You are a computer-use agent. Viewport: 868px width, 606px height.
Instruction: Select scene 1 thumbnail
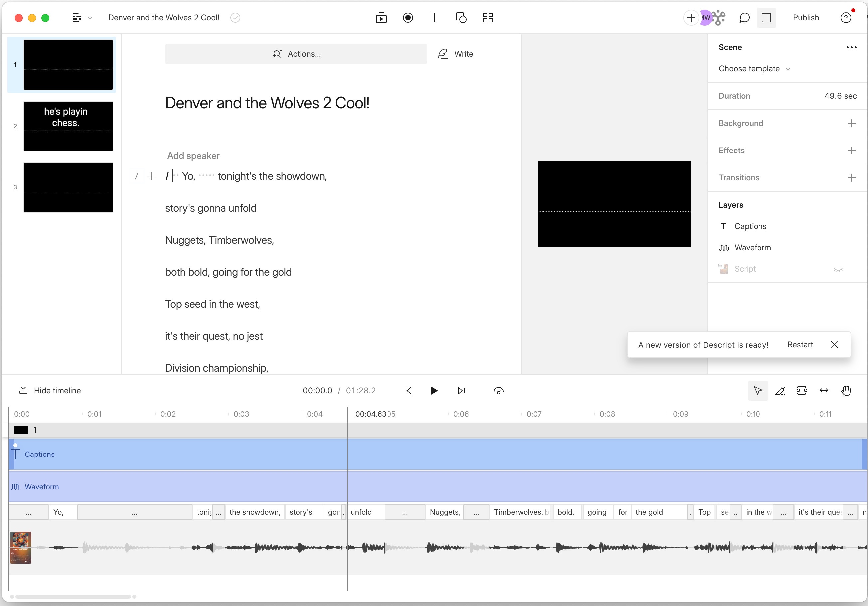click(x=68, y=65)
